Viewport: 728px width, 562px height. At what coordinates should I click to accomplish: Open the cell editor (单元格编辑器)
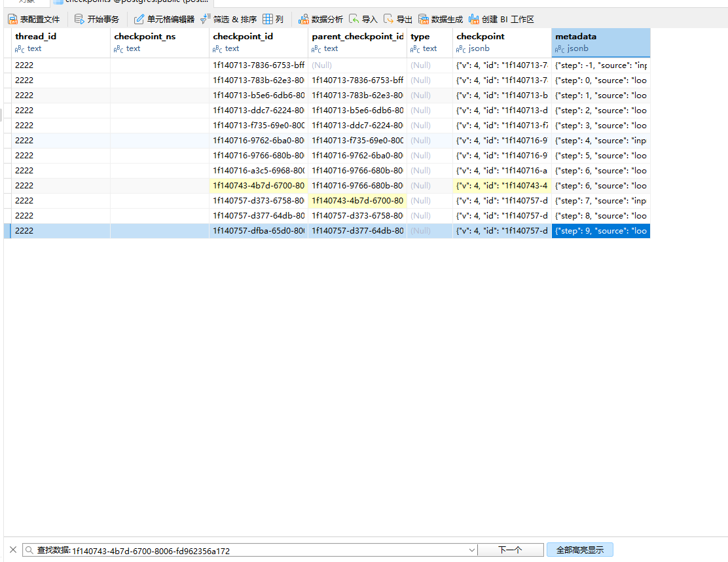click(x=164, y=19)
